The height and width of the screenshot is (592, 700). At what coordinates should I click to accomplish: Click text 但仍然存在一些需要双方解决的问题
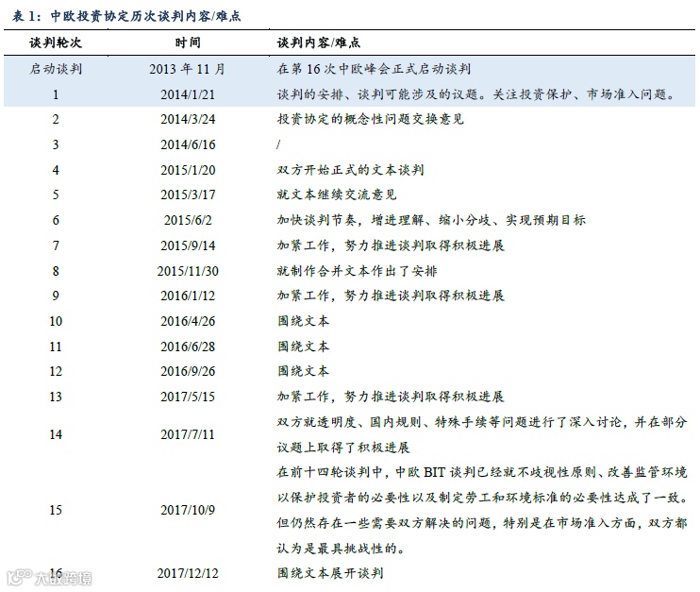(x=384, y=523)
